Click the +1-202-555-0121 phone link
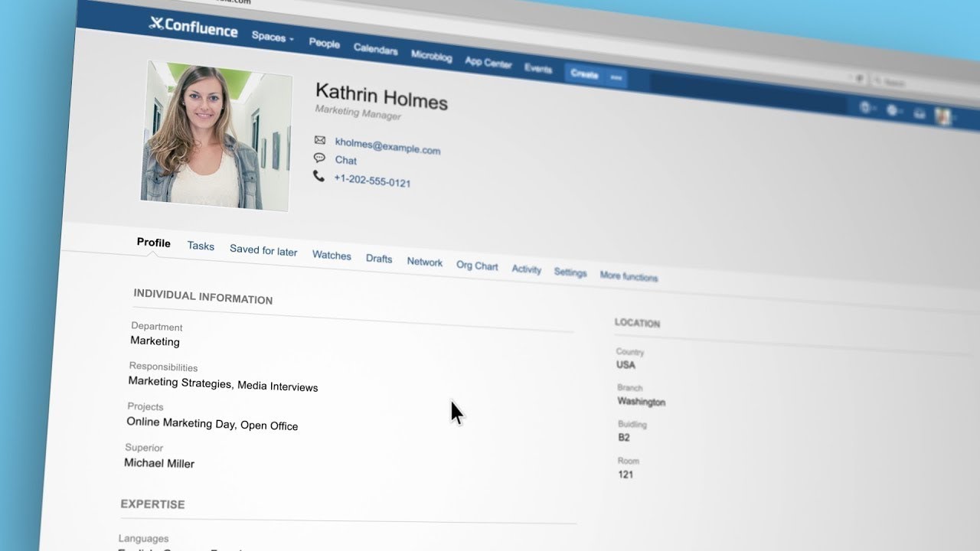The height and width of the screenshot is (551, 980). [372, 181]
